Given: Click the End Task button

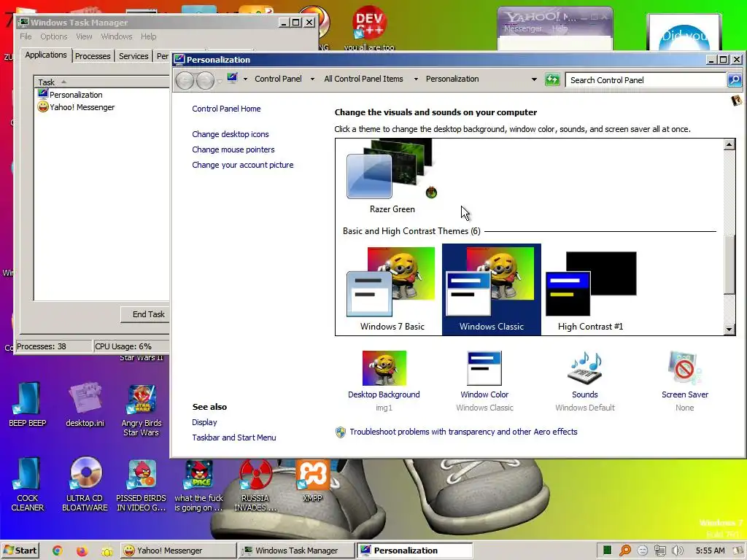Looking at the screenshot, I should 145,314.
